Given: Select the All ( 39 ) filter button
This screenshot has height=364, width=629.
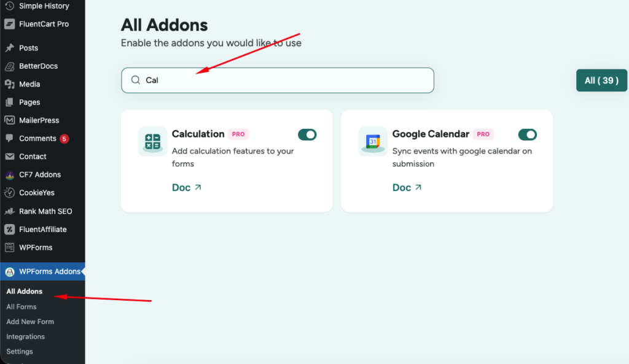Looking at the screenshot, I should point(601,80).
